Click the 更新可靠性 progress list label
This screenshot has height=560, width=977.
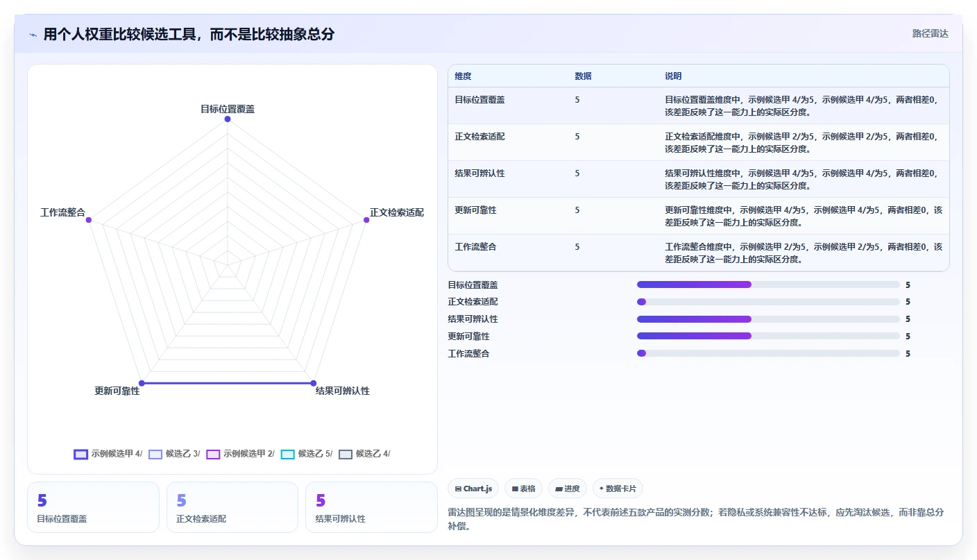coord(468,337)
